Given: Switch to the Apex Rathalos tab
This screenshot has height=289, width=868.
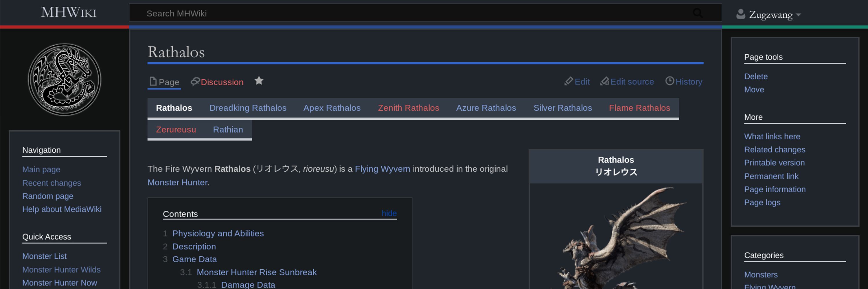Looking at the screenshot, I should click(332, 108).
